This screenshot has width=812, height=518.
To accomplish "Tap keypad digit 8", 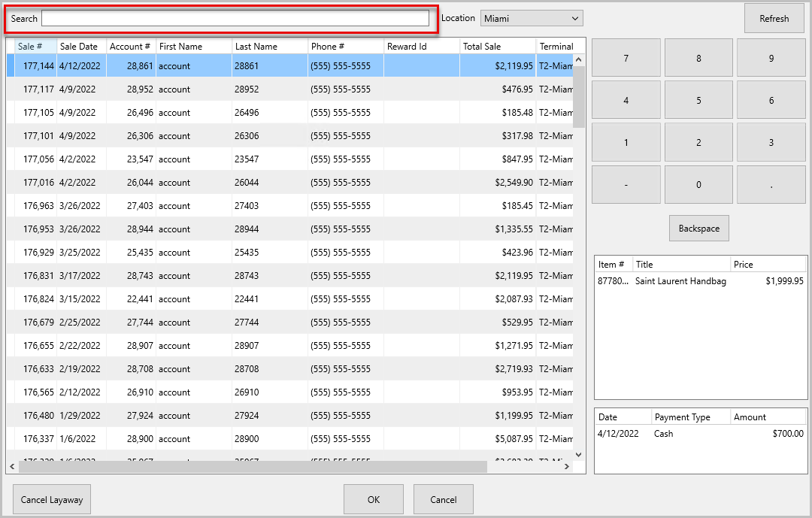I will pos(698,58).
